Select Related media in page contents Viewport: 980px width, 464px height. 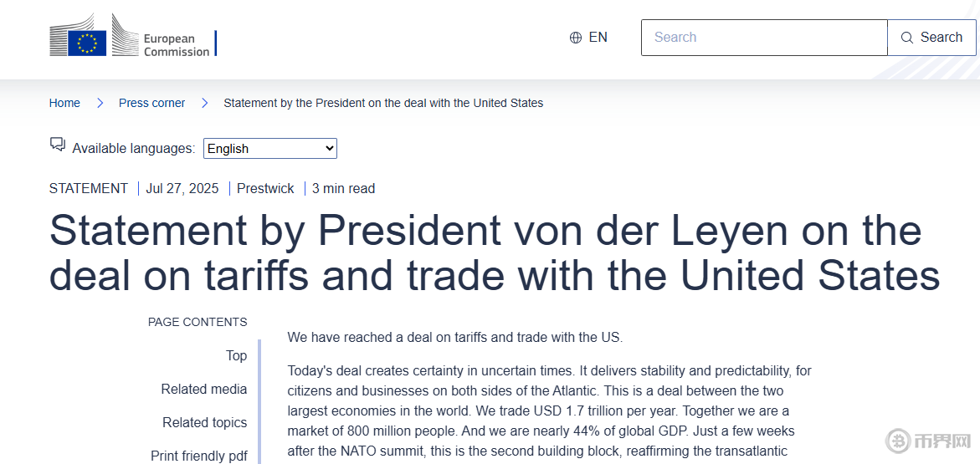[204, 389]
